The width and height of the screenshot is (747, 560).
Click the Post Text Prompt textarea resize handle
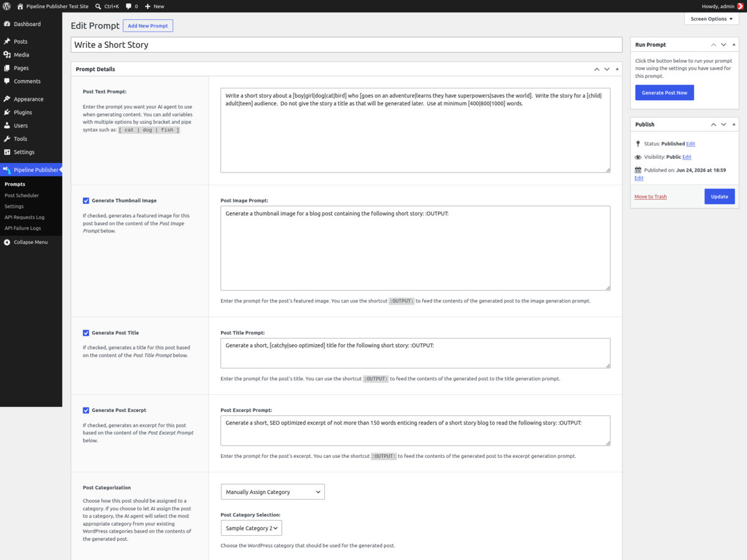(607, 169)
